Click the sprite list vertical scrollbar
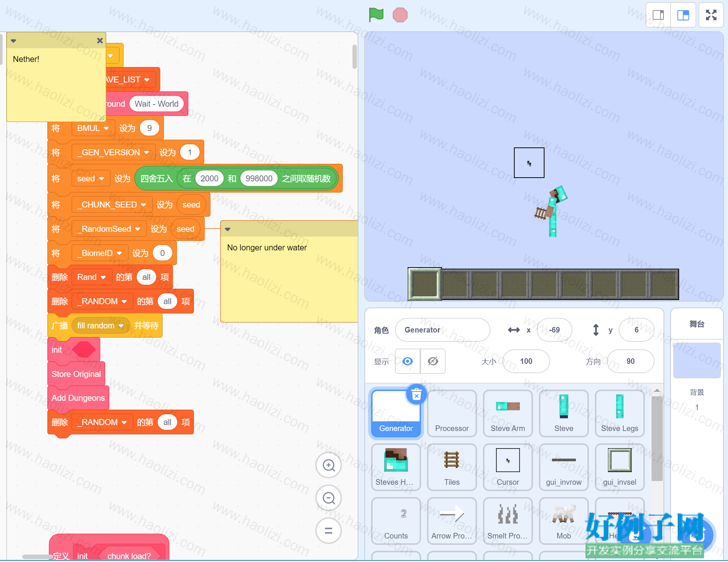The width and height of the screenshot is (728, 562). (x=657, y=438)
